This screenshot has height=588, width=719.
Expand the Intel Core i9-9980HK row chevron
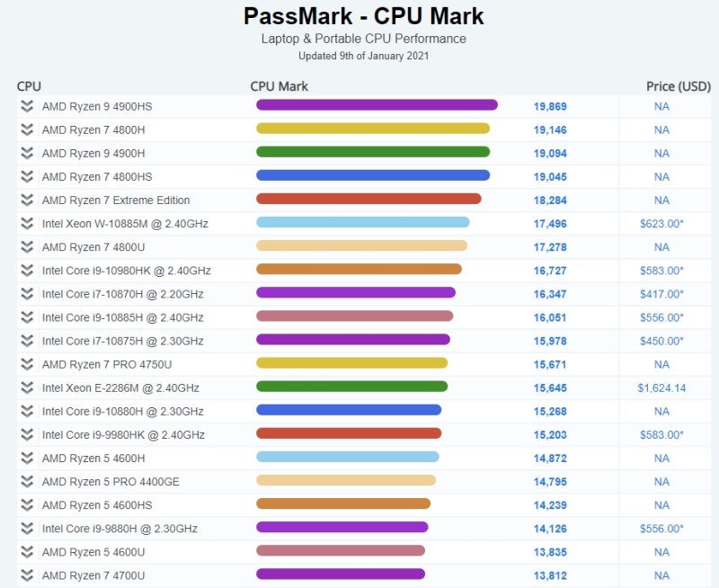point(27,435)
